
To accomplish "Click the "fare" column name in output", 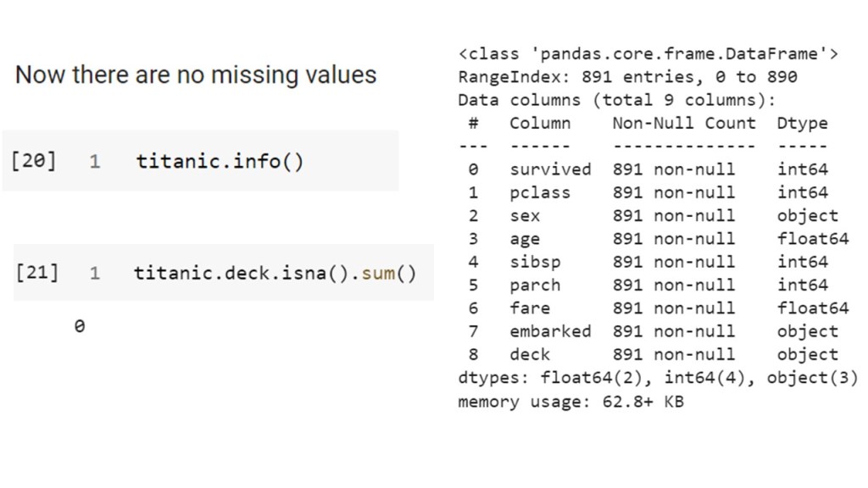I will (x=530, y=308).
